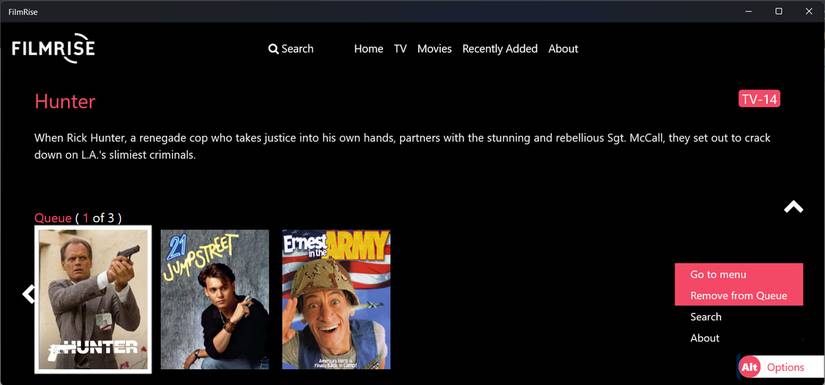Click the TV-14 rating badge
This screenshot has width=825, height=385.
click(759, 99)
